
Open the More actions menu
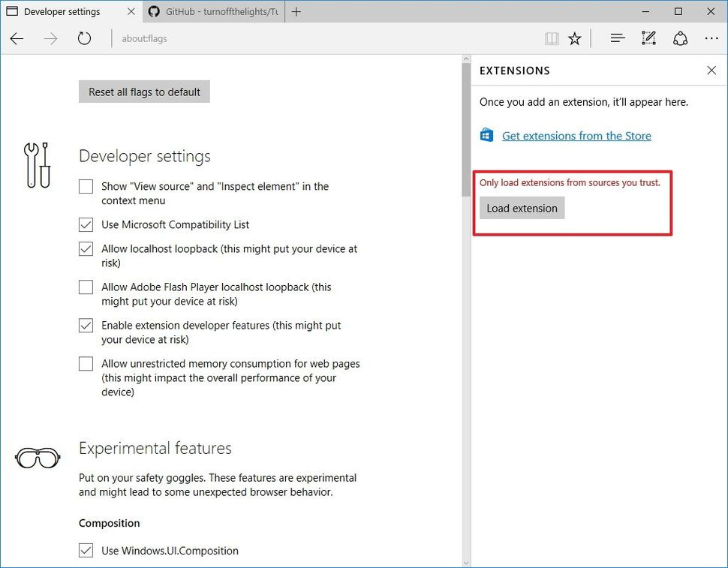point(711,38)
